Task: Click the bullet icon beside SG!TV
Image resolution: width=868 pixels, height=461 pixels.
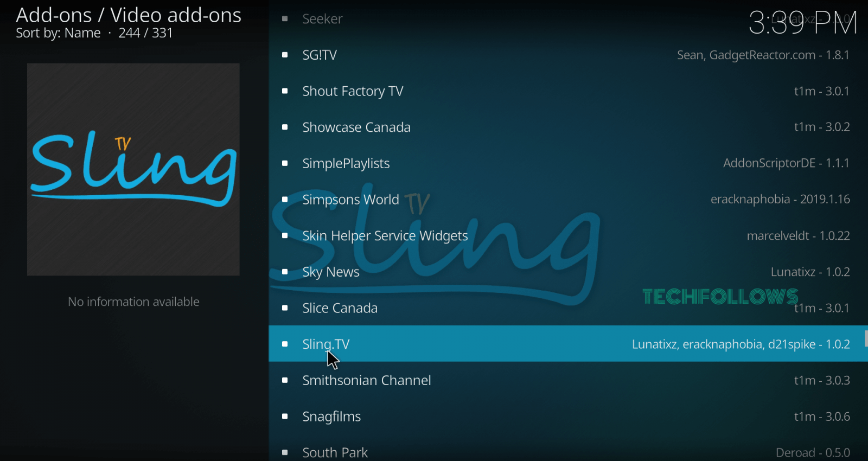Action: pyautogui.click(x=285, y=55)
